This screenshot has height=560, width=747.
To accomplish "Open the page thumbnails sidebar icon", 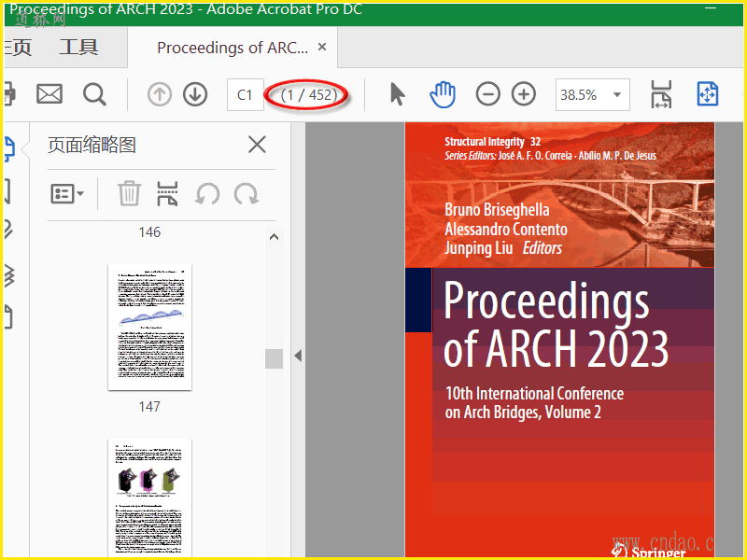I will (x=9, y=149).
